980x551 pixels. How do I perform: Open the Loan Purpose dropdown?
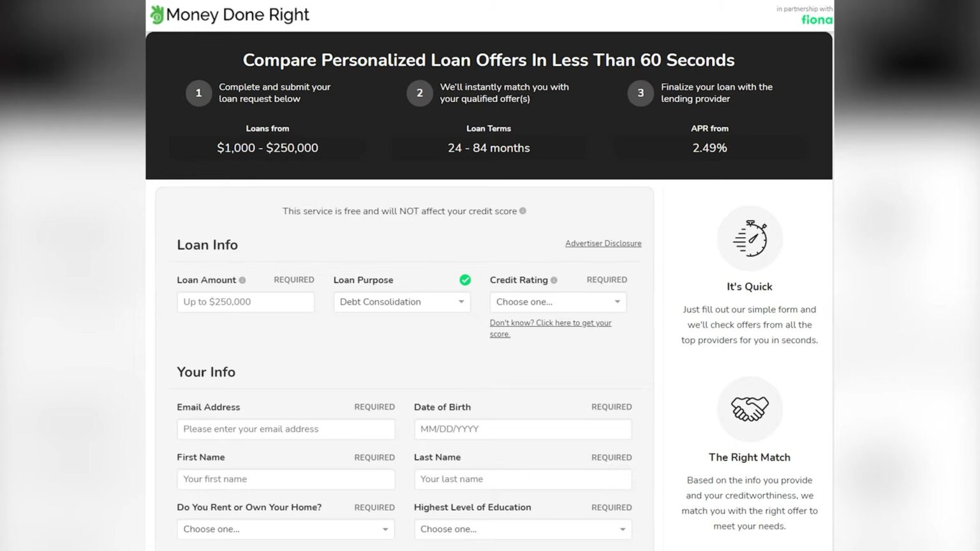401,302
